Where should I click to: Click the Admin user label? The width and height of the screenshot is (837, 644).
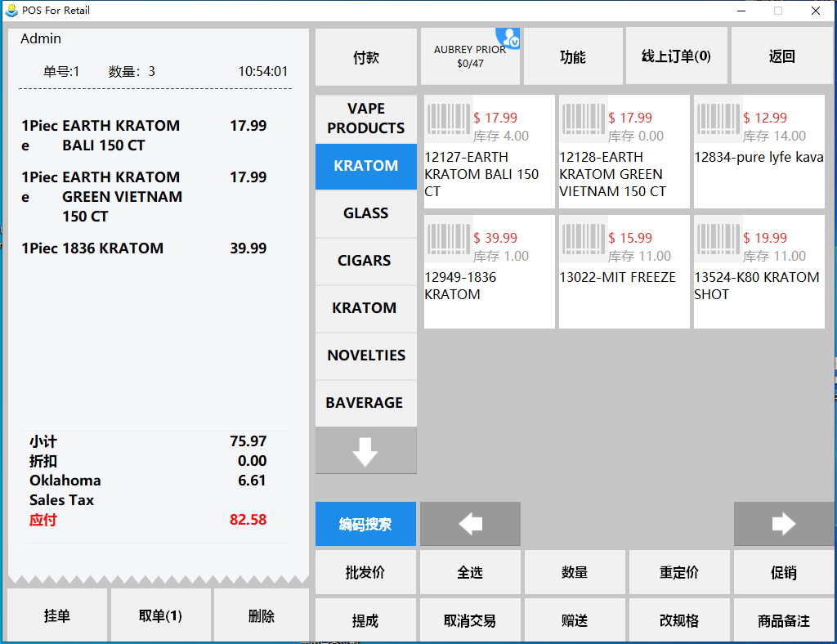pos(41,38)
